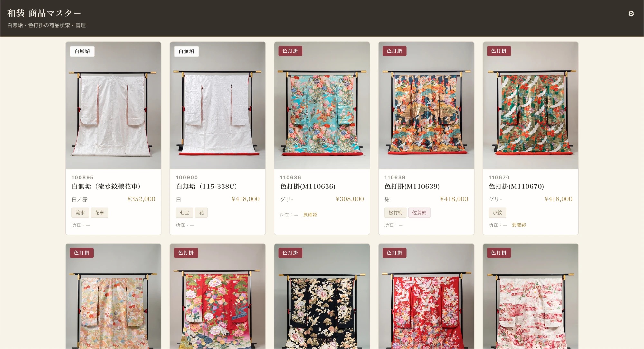Click the 流水 tag chip
Screen dimensions: 644x349
(x=80, y=213)
